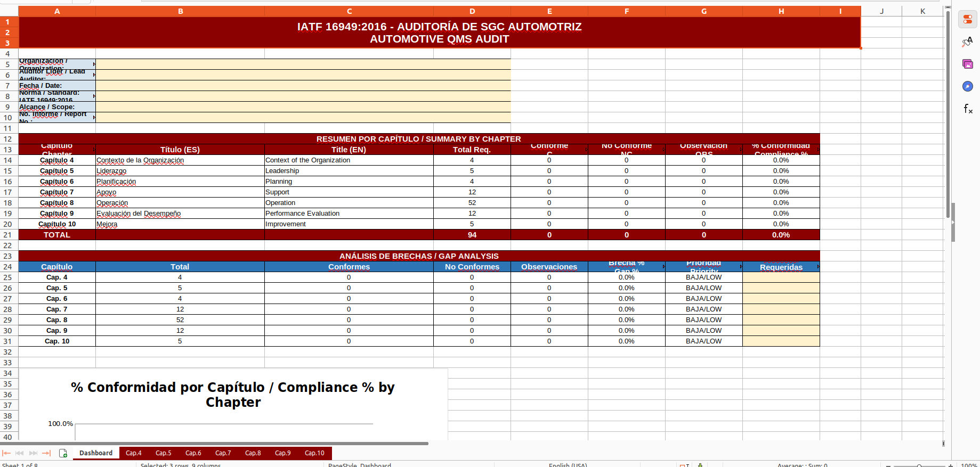Select the TOTAL row value 94
The image size is (980, 467).
472,235
